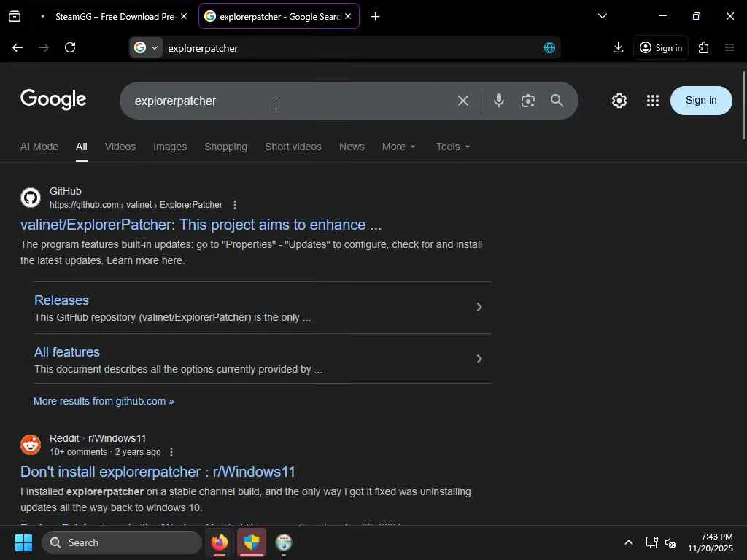Search by image with the camera lens icon
Image resolution: width=747 pixels, height=560 pixels.
[x=528, y=101]
